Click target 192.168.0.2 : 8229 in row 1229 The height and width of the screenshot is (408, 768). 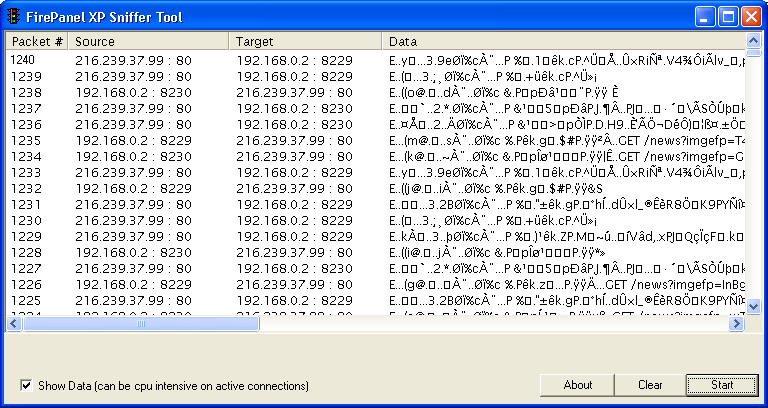294,237
